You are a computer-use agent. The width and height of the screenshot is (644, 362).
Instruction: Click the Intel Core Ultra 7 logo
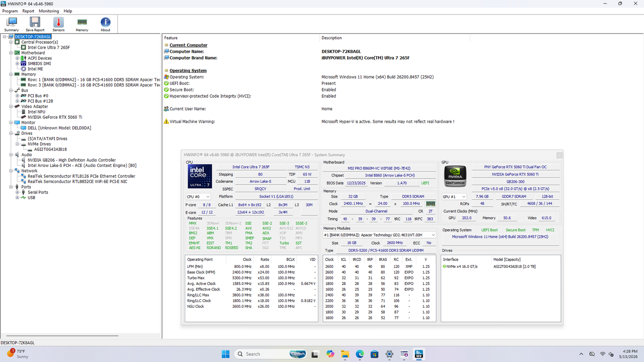(x=200, y=176)
